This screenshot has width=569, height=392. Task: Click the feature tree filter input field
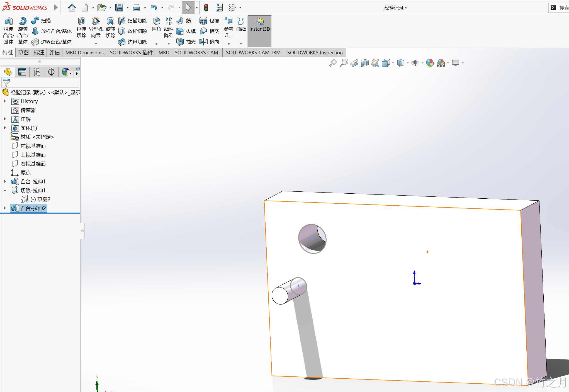[x=45, y=83]
